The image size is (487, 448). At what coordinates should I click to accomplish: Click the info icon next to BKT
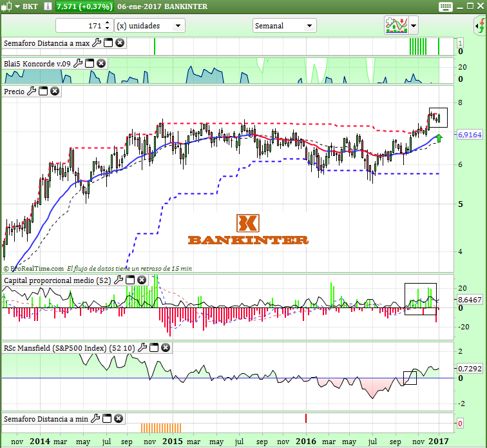48,6
